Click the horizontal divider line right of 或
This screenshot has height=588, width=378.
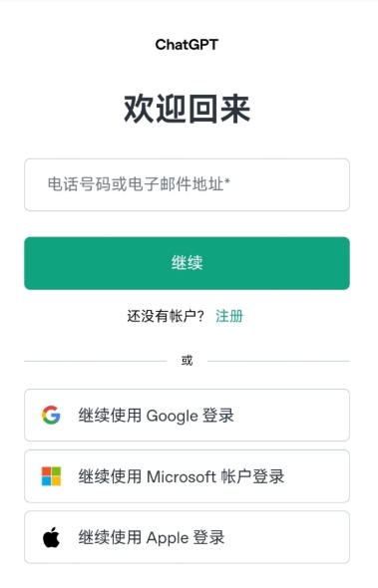click(x=278, y=361)
